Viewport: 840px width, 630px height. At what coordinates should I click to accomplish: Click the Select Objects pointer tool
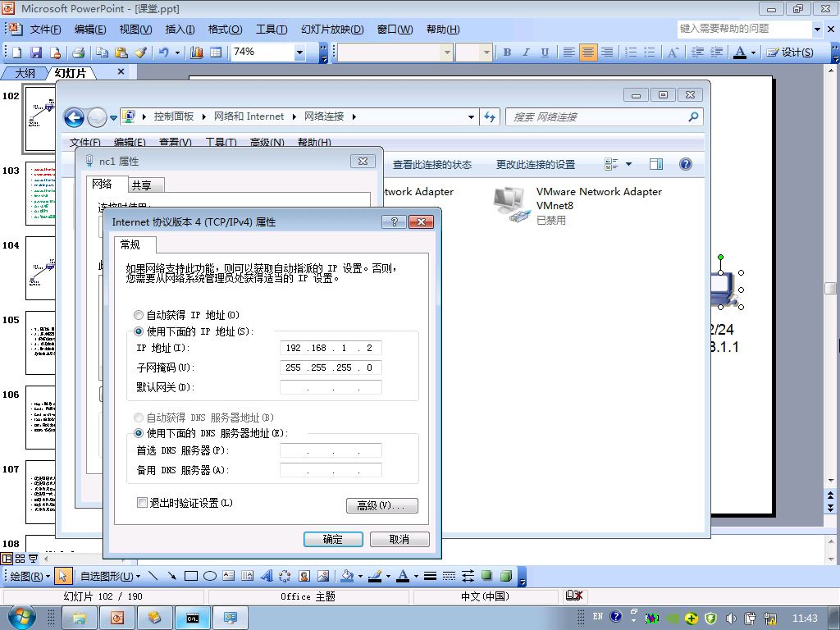(x=62, y=576)
